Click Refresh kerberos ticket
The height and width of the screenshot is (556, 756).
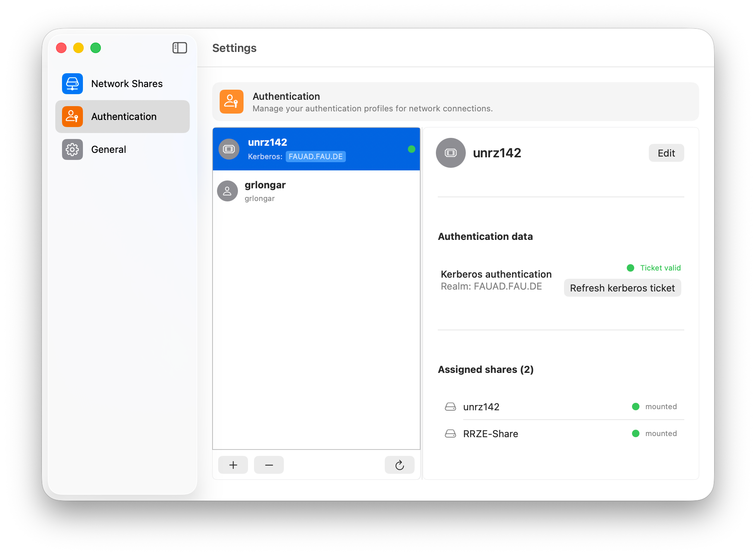coord(622,288)
